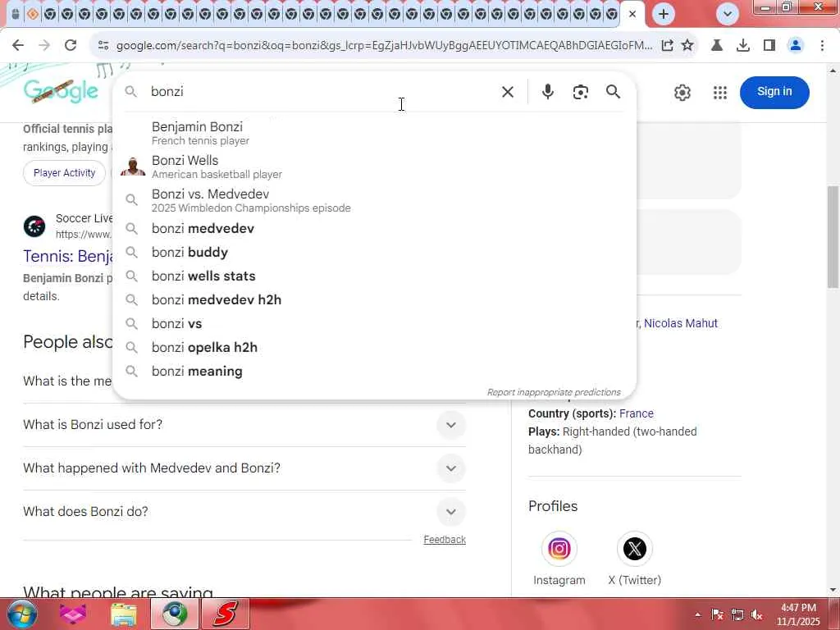The height and width of the screenshot is (630, 840).
Task: Open site information icon in address bar
Action: tap(103, 46)
